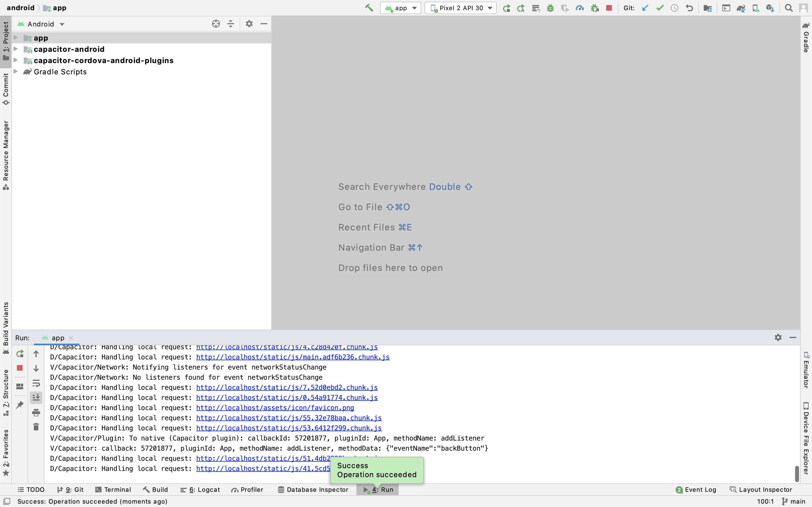This screenshot has width=812, height=507.
Task: Toggle pin tab in Run panel
Action: point(20,405)
